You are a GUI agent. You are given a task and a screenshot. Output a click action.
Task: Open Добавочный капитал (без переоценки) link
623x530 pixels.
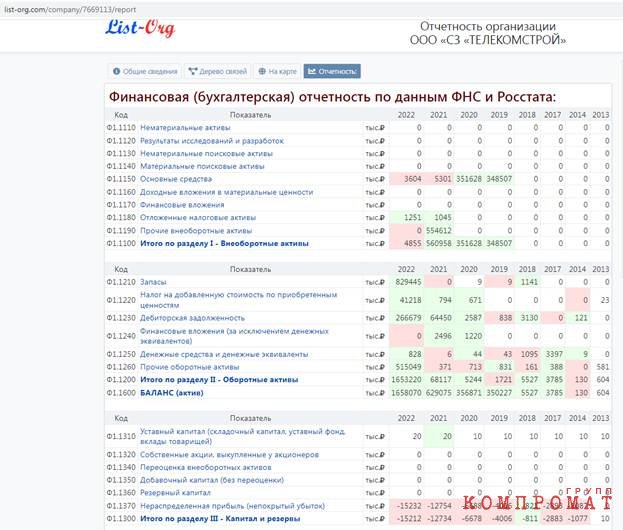coord(212,480)
